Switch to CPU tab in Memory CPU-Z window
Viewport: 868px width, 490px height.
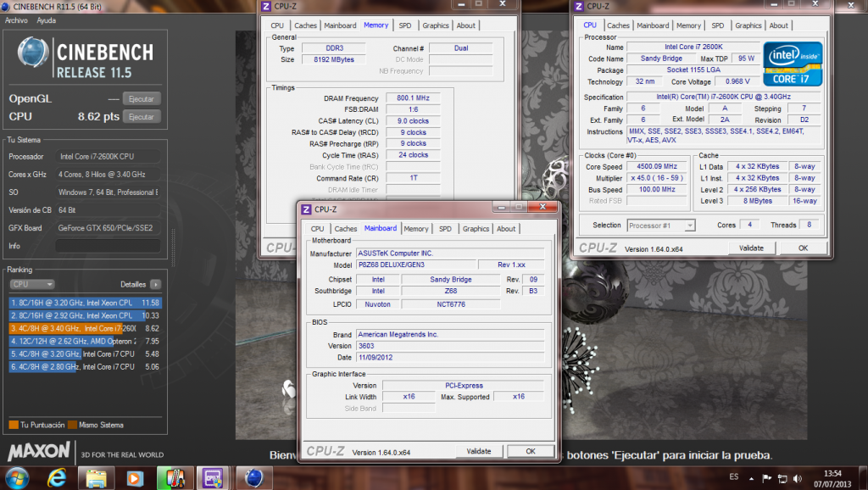click(x=277, y=25)
